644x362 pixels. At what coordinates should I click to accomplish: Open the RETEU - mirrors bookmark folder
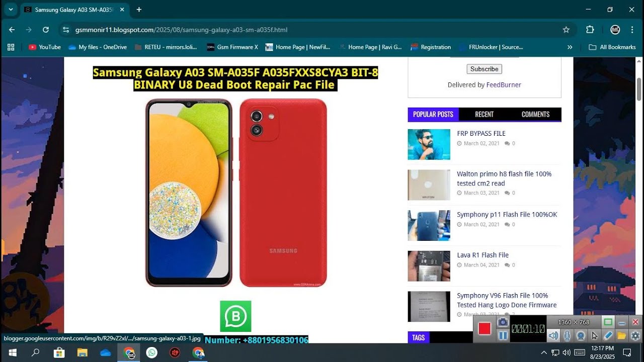tap(166, 47)
